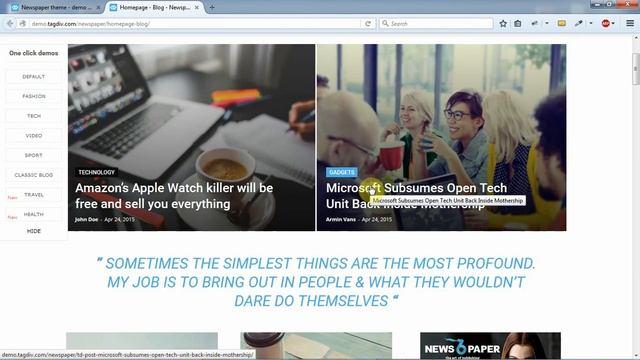Click the yellow note toolbar icon
The image size is (640, 360).
pos(562,24)
